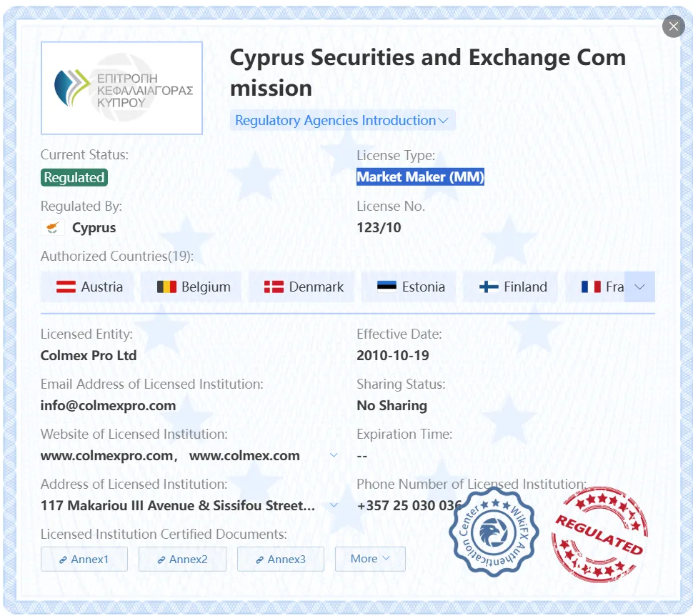Screen dimensions: 693x616
Task: Click the Colmex Pro Ltd entity name
Action: point(89,356)
